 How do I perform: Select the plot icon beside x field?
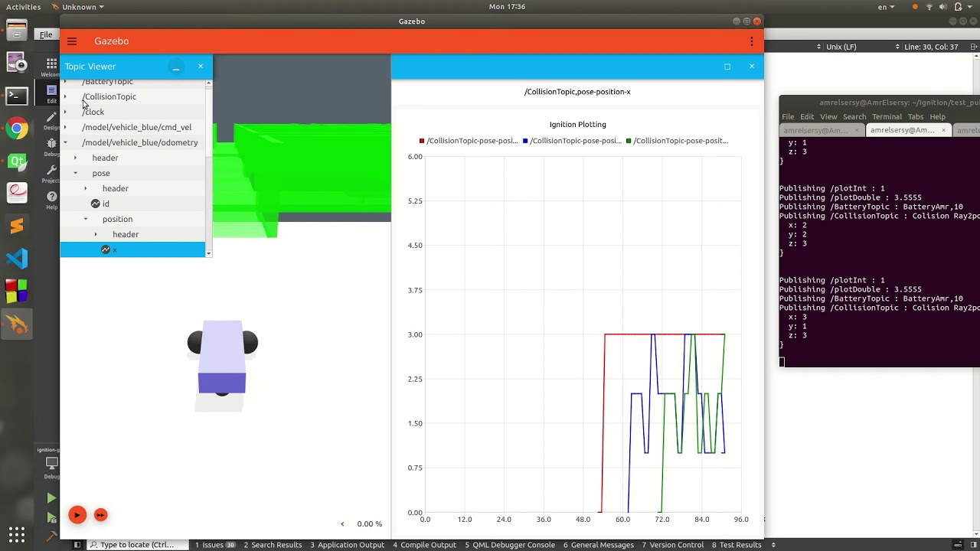106,249
